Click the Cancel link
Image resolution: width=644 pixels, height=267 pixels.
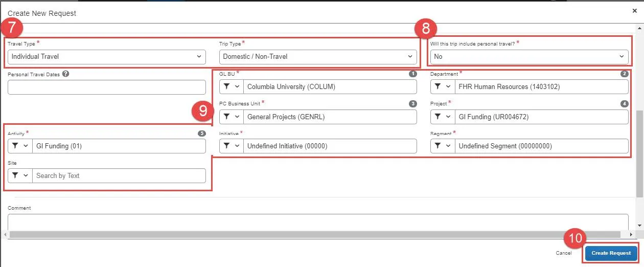coord(564,253)
